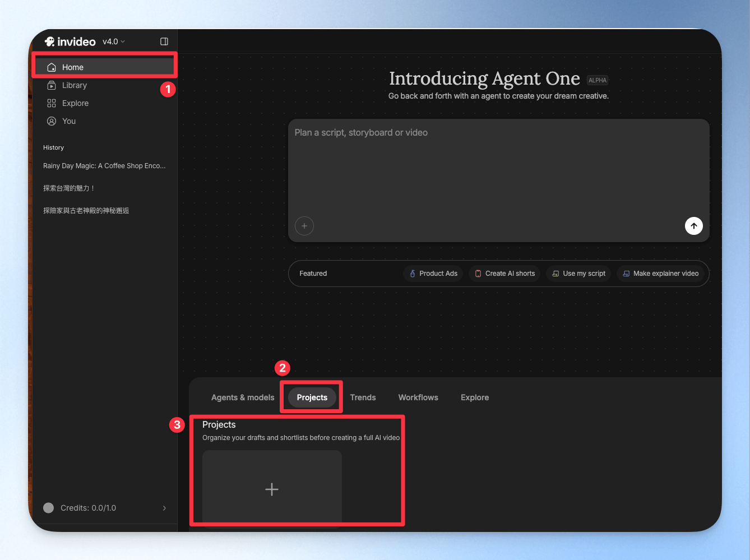Click the Product Ads bottle icon
The width and height of the screenshot is (750, 560).
coord(413,274)
